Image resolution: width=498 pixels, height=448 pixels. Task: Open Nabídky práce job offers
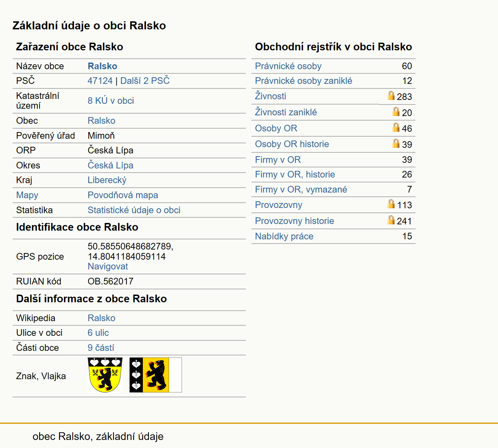(x=284, y=236)
